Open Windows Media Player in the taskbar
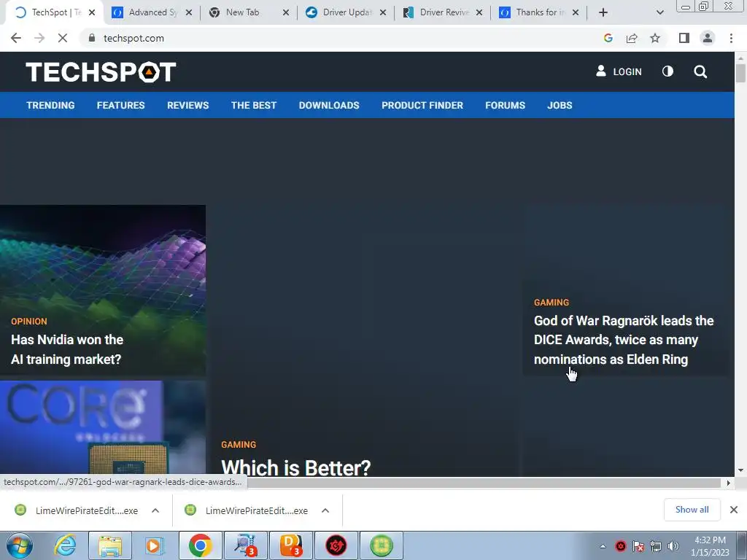747x560 pixels. [153, 545]
